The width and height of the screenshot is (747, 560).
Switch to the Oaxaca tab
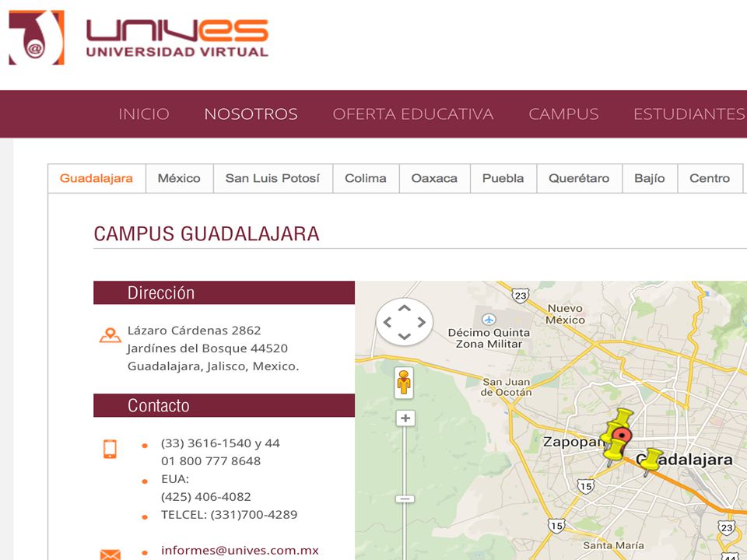point(434,179)
